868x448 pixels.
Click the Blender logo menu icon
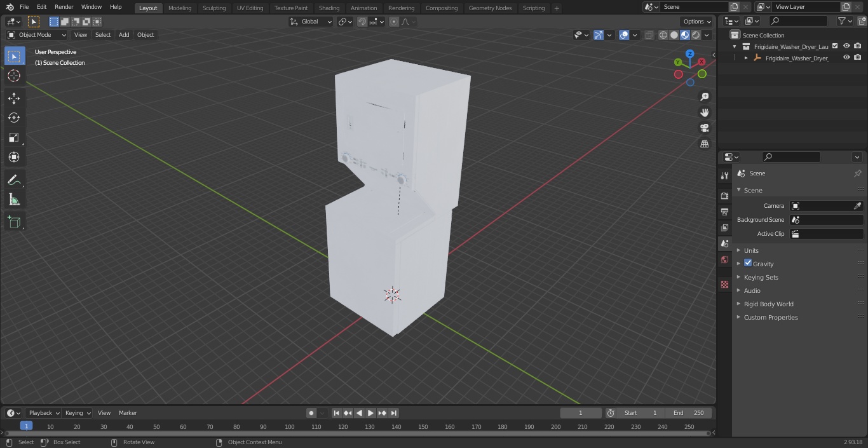pyautogui.click(x=10, y=7)
